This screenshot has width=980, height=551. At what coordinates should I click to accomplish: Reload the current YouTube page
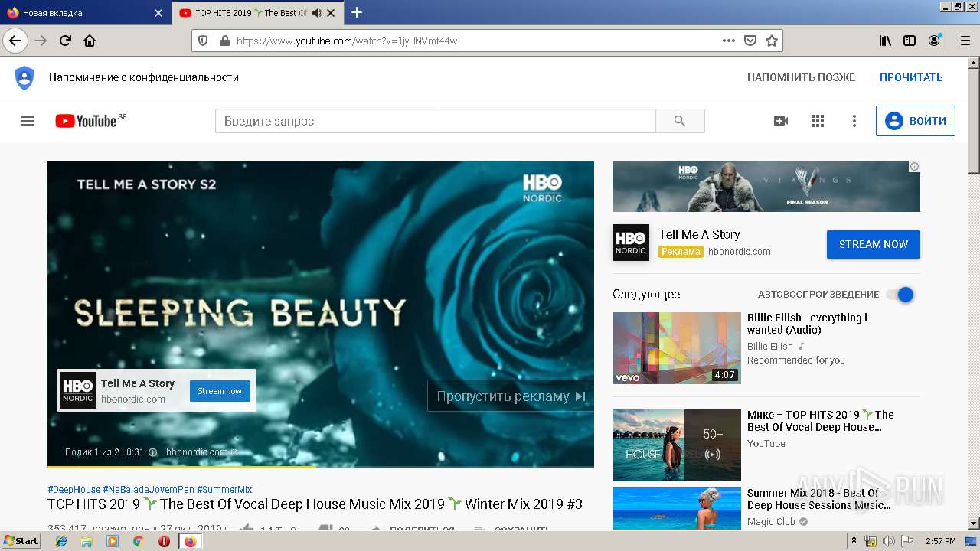[x=65, y=41]
